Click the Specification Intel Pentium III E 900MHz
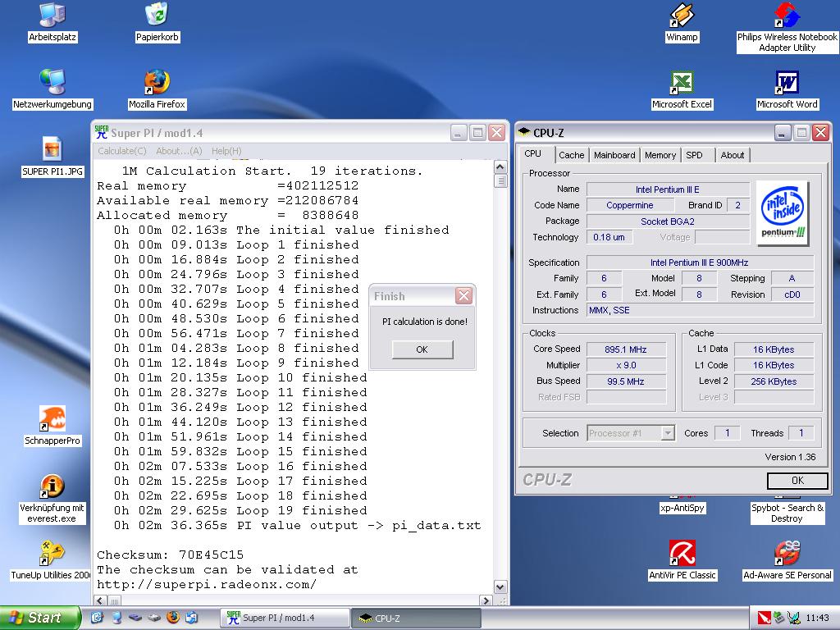The height and width of the screenshot is (630, 840). (700, 262)
